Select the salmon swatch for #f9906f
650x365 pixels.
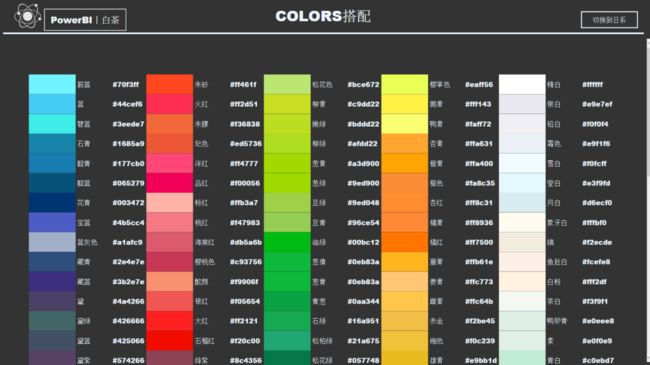click(170, 281)
